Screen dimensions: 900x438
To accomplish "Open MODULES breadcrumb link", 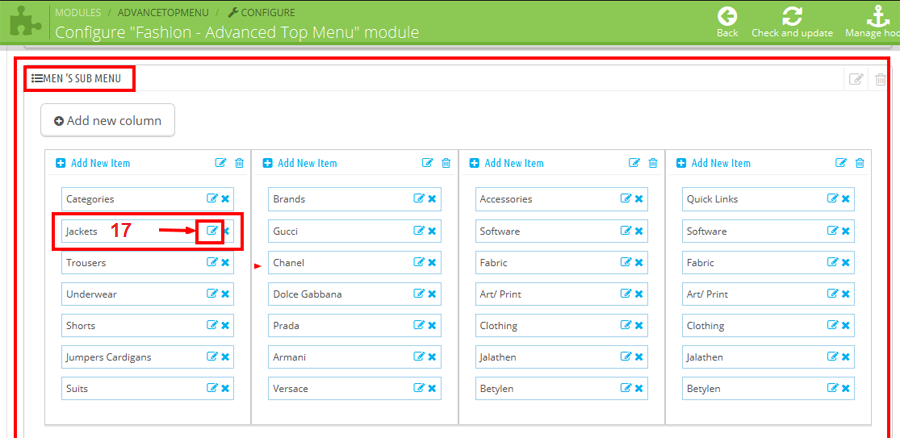I will pyautogui.click(x=78, y=12).
